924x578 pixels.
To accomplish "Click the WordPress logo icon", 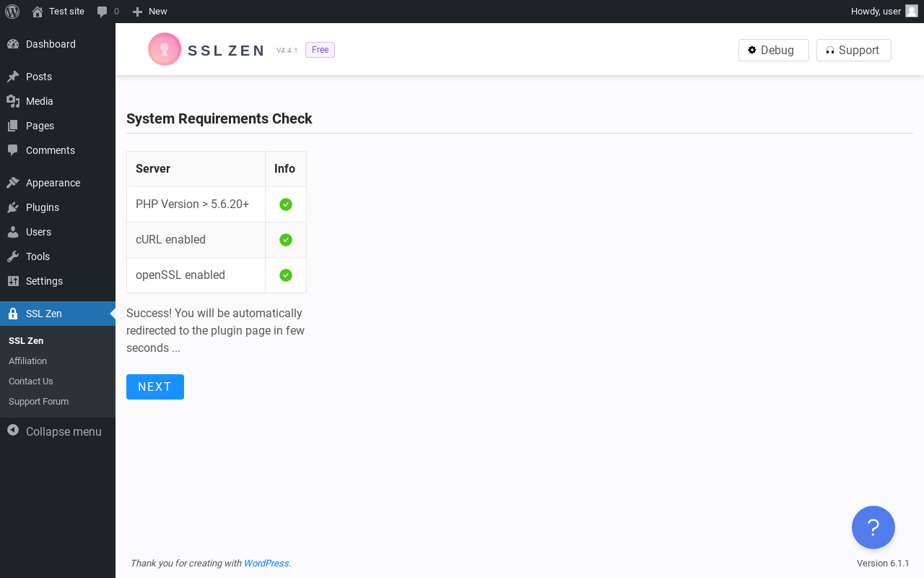I will [x=12, y=12].
